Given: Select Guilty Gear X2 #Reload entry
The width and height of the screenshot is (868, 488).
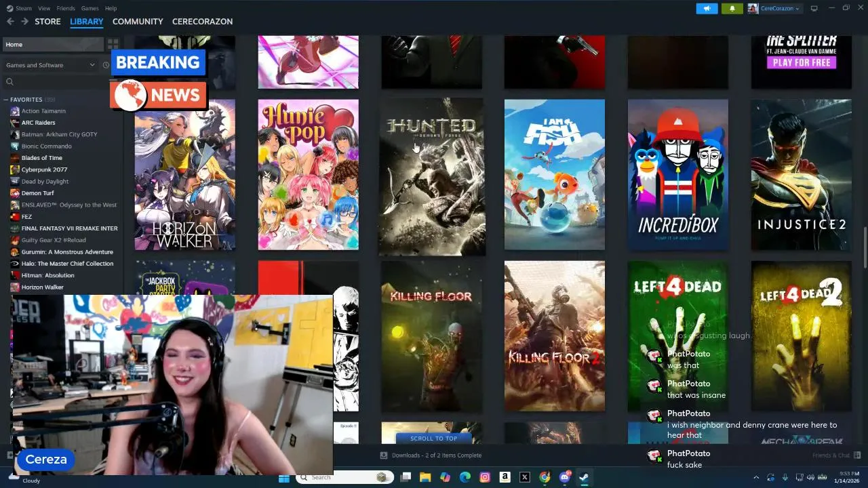Looking at the screenshot, I should pyautogui.click(x=54, y=240).
